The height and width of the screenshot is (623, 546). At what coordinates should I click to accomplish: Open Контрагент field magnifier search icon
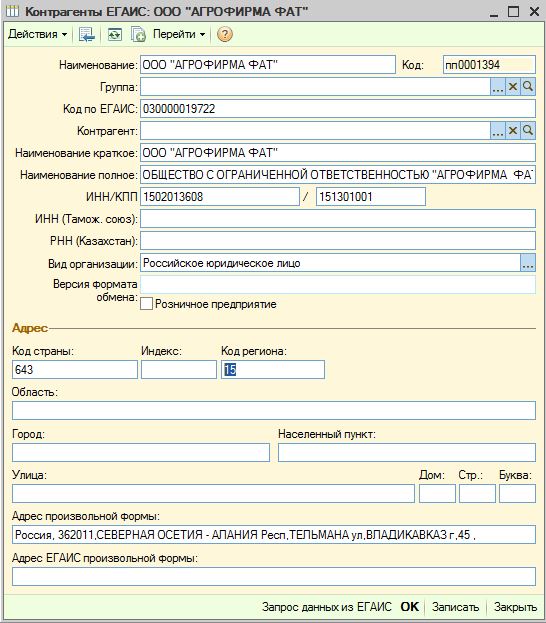[x=528, y=130]
